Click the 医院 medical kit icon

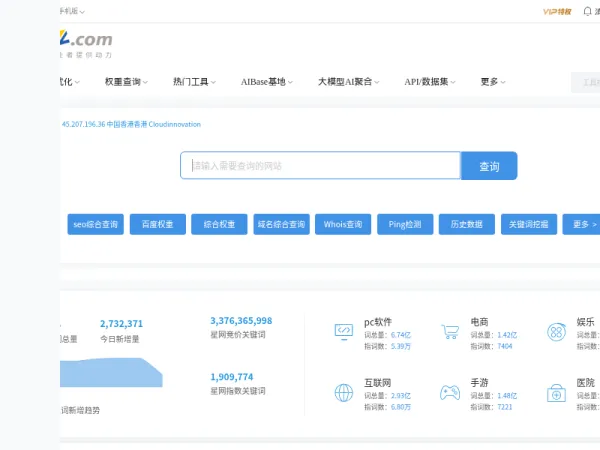[x=556, y=393]
